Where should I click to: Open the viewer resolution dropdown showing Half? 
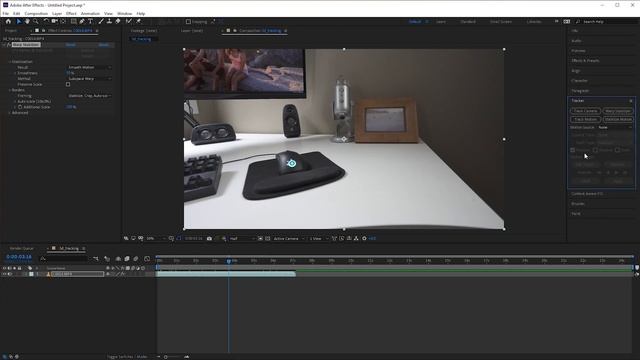(241, 238)
